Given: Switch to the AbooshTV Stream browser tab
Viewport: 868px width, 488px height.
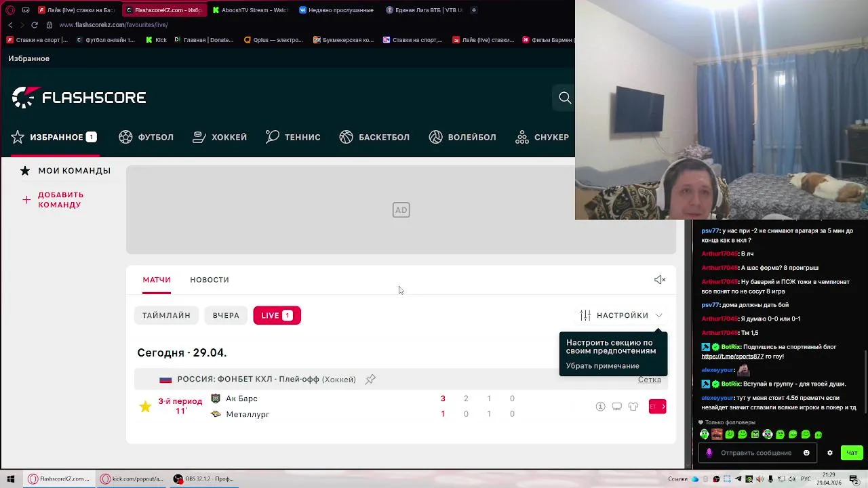Looking at the screenshot, I should pyautogui.click(x=251, y=10).
